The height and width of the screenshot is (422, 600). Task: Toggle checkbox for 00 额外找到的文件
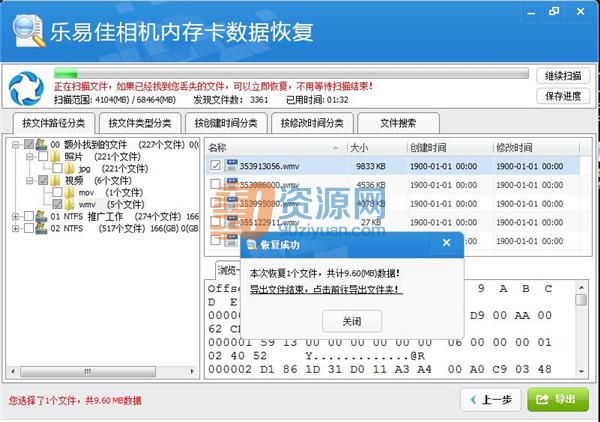coord(29,144)
